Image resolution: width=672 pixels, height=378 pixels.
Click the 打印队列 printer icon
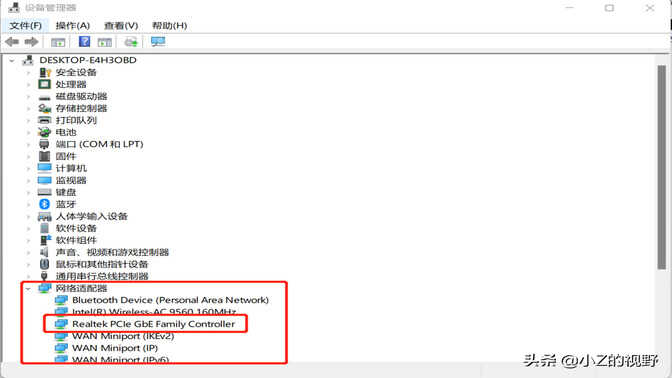45,120
